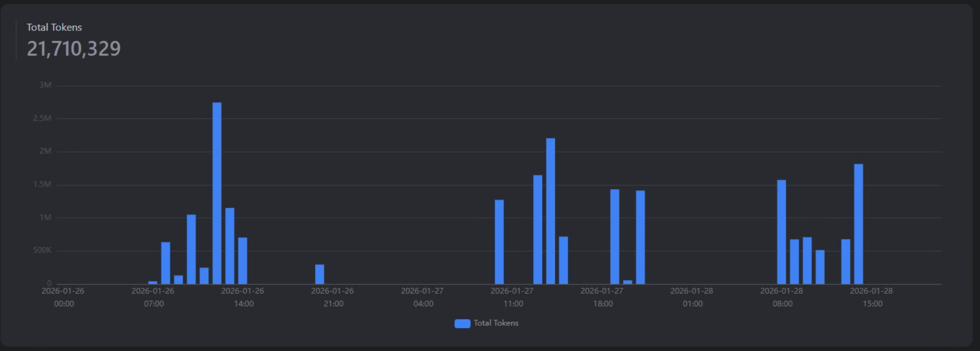980x351 pixels.
Task: Click the 2026-01-28 11:00 bar near 500K
Action: (x=820, y=267)
